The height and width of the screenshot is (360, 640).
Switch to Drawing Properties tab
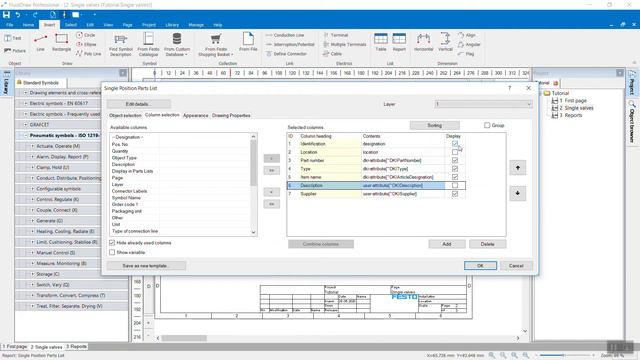point(231,116)
